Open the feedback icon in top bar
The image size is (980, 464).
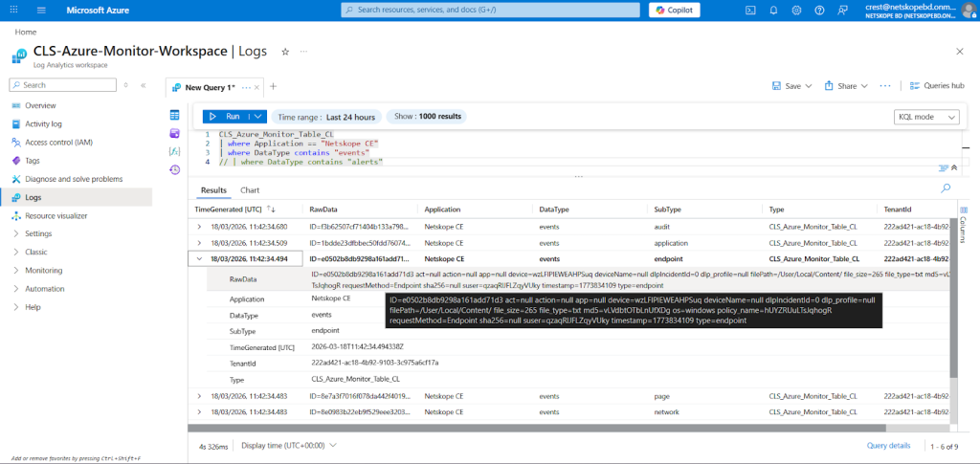click(840, 10)
